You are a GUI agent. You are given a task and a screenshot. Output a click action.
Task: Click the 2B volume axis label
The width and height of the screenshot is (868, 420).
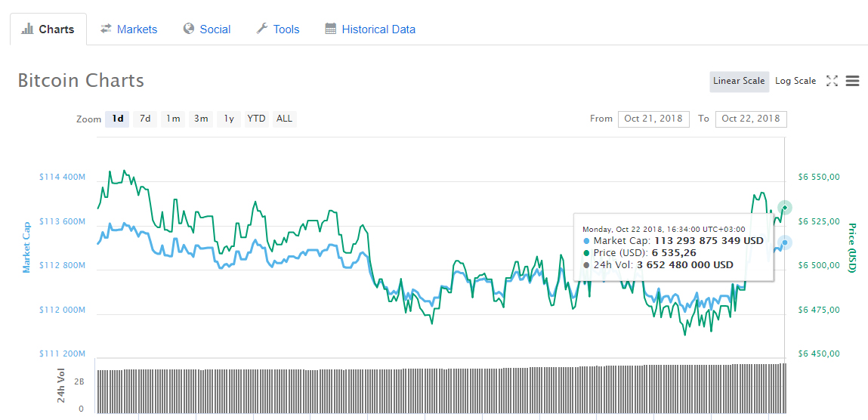tap(80, 382)
